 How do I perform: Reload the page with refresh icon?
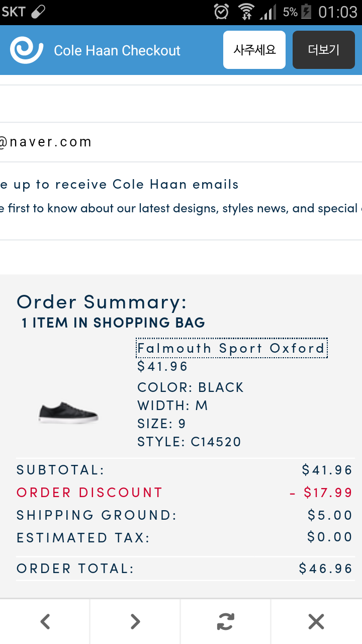[226, 622]
